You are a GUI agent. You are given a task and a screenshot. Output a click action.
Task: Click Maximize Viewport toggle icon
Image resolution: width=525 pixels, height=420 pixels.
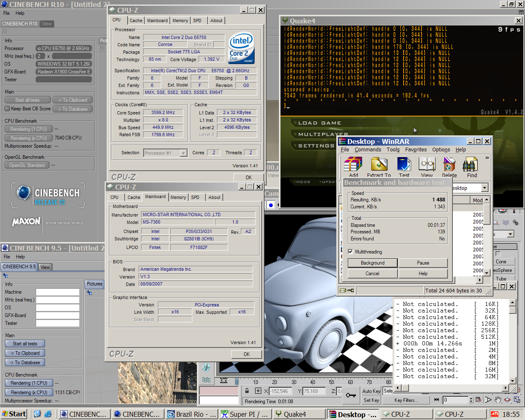517,400
